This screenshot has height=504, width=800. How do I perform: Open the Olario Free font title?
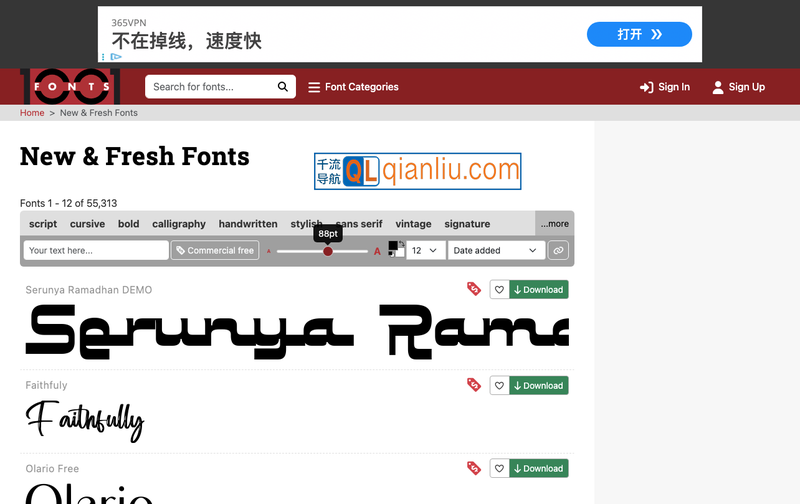click(x=52, y=468)
